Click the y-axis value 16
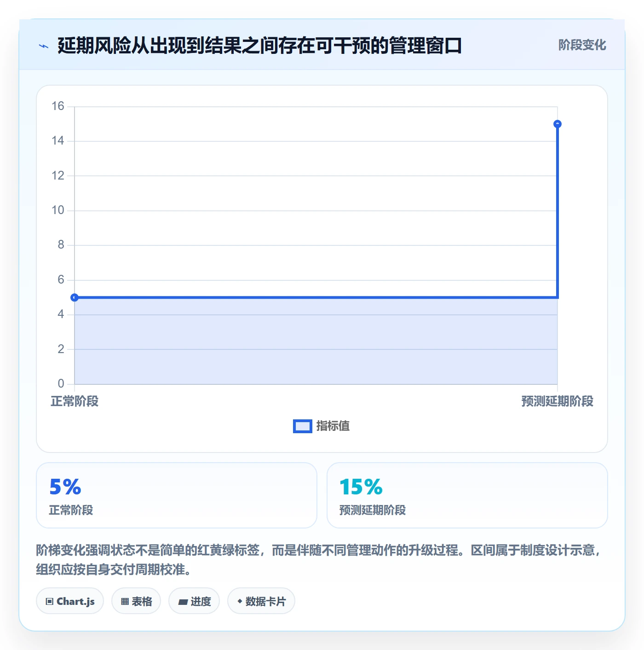 point(58,106)
